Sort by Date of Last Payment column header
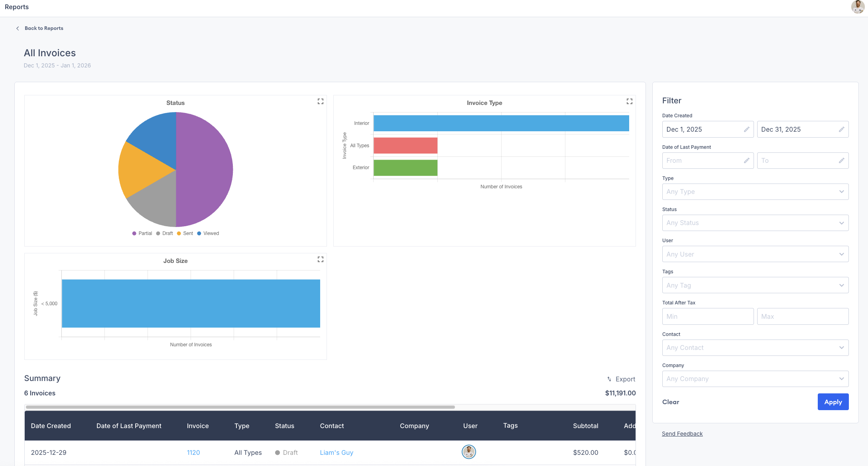 coord(129,426)
